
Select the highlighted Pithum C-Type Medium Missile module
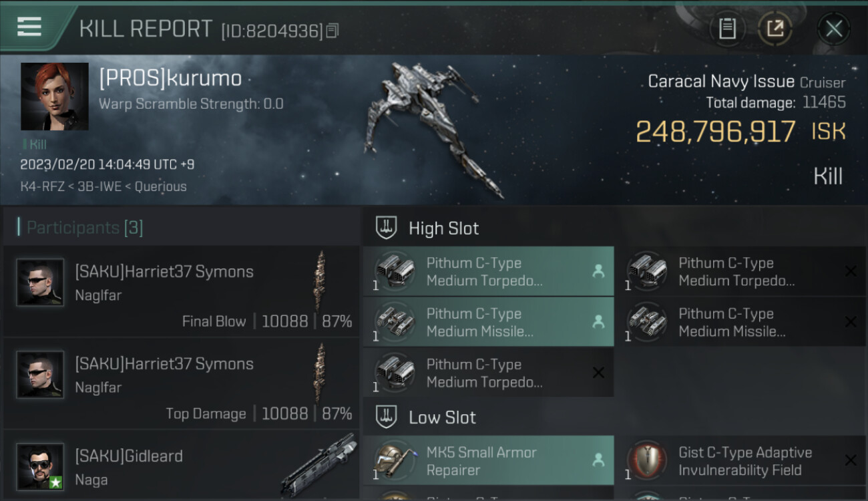click(488, 322)
